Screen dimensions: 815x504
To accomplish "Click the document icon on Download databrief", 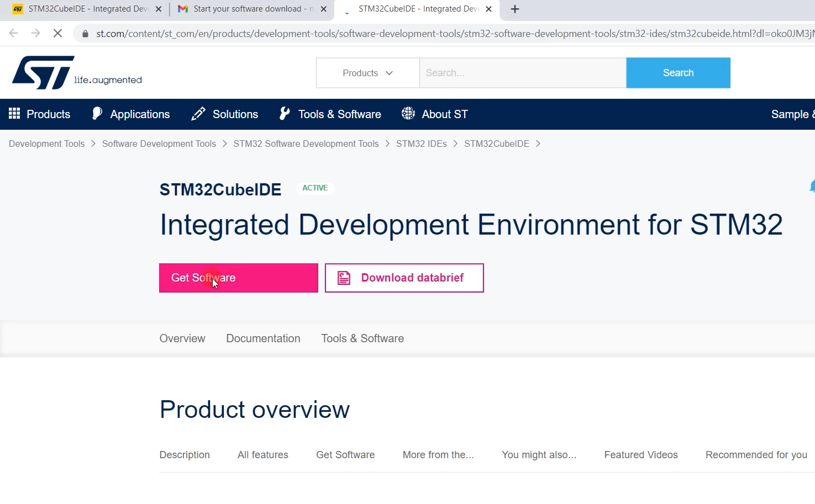I will pyautogui.click(x=344, y=278).
